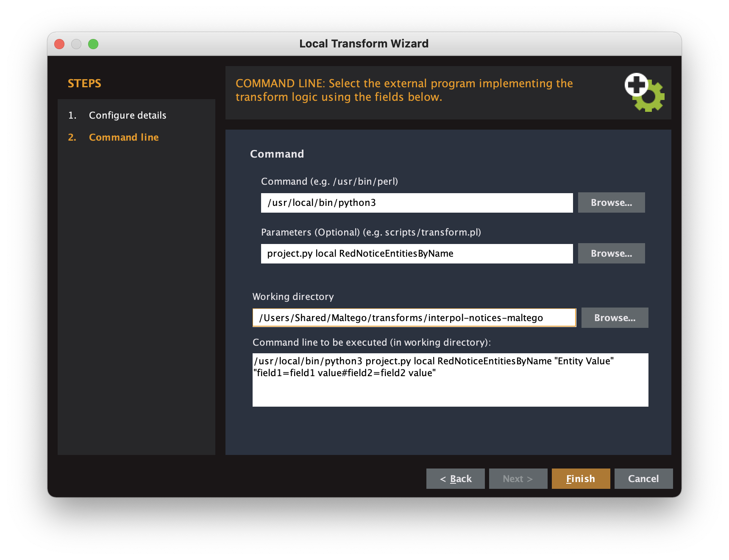The height and width of the screenshot is (560, 729).
Task: Click the Parameters field containing project.py
Action: (417, 253)
